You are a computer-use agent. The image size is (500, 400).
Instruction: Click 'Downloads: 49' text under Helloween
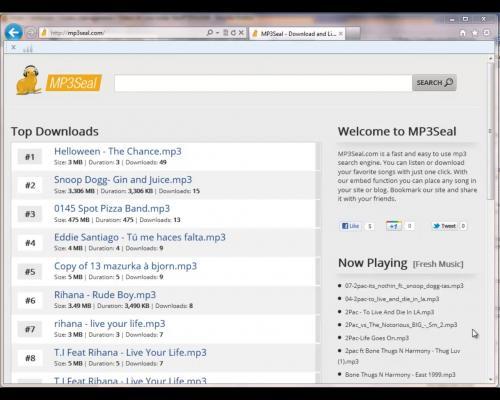coord(146,162)
